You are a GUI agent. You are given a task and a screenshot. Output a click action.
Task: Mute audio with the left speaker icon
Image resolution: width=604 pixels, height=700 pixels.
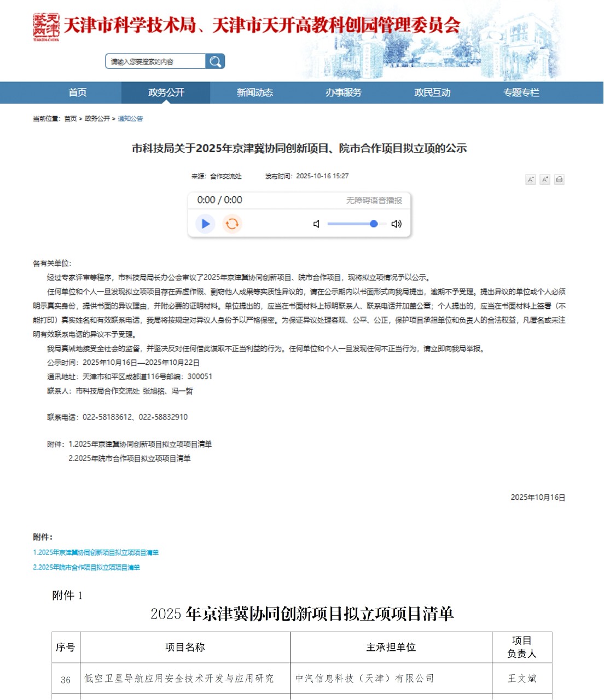point(315,223)
